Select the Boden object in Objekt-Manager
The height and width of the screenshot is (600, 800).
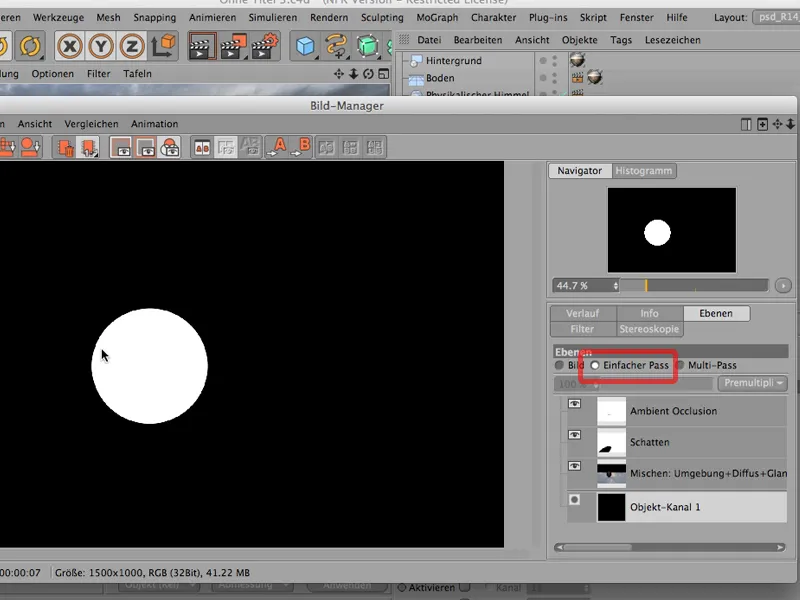440,78
